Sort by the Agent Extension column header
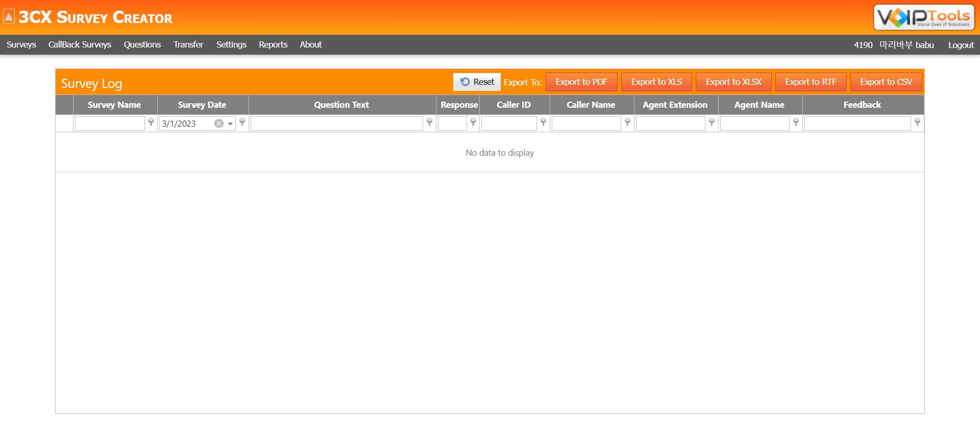The width and height of the screenshot is (980, 424). 676,105
